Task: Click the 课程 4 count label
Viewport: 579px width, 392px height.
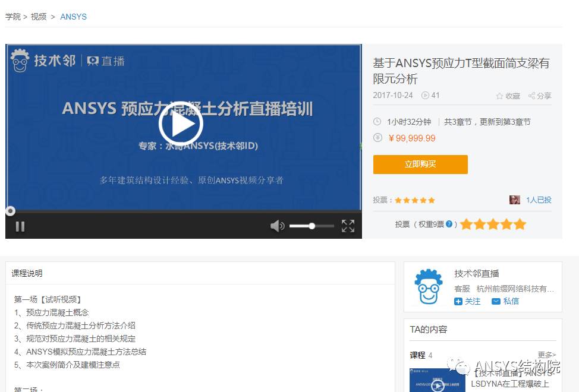Action: pyautogui.click(x=421, y=355)
